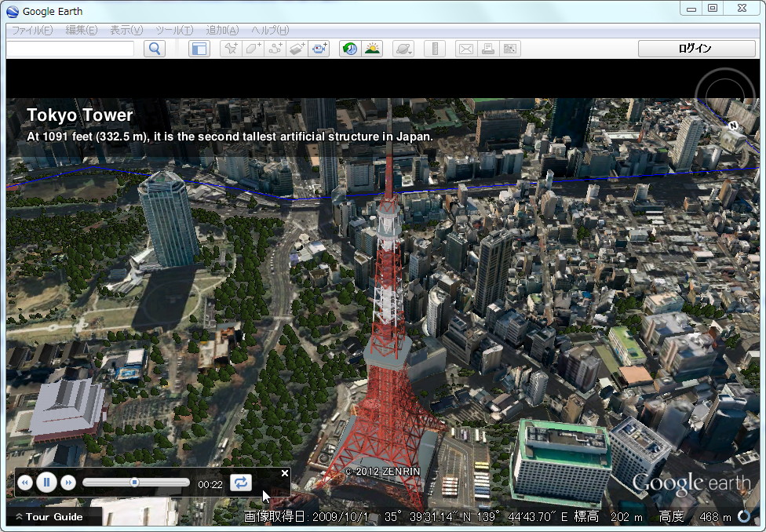Viewport: 766px width, 532px height.
Task: Click the latitude coordinates in the status bar
Action: pyautogui.click(x=429, y=517)
